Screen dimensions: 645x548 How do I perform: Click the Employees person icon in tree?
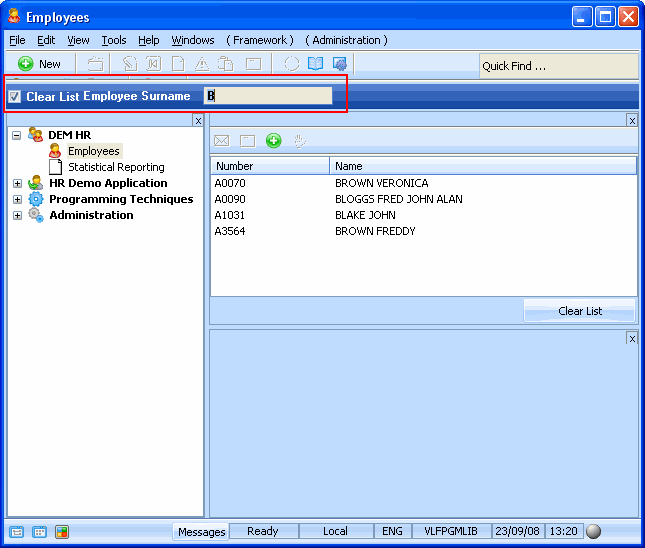click(x=55, y=151)
